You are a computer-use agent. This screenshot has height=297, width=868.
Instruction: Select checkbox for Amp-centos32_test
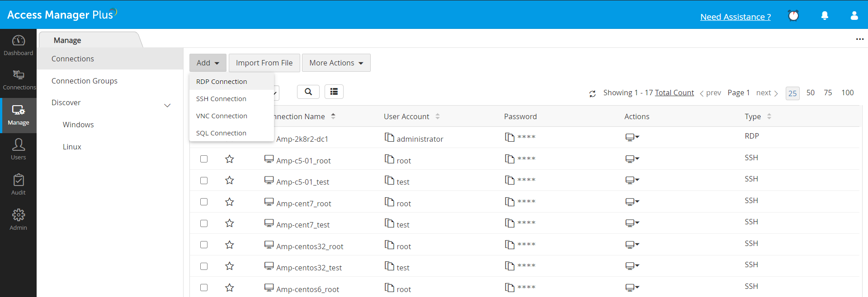tap(204, 266)
